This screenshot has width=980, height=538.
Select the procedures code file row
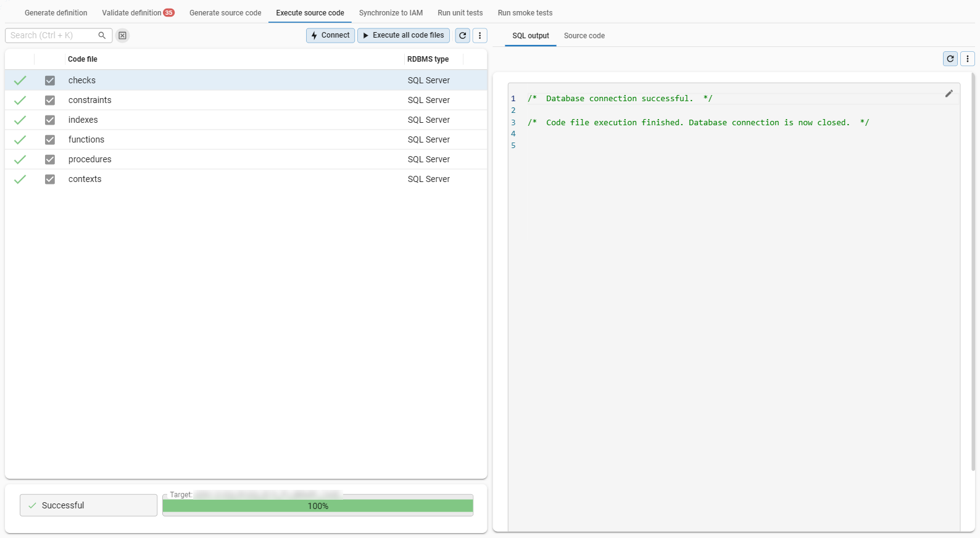246,159
